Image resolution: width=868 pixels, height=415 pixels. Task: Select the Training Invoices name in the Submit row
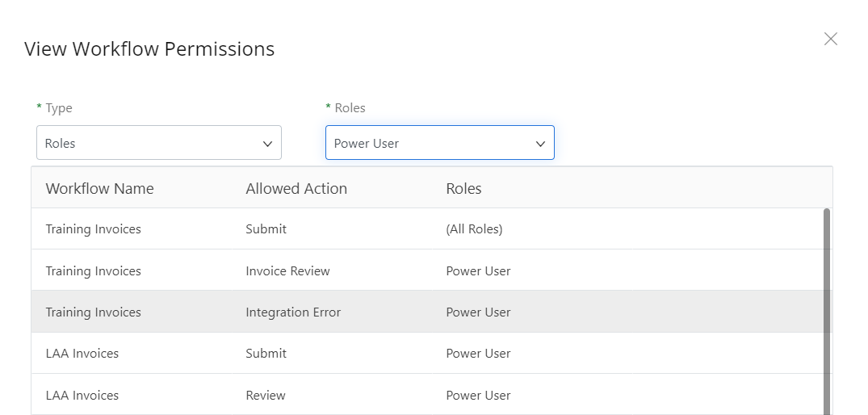(x=93, y=229)
